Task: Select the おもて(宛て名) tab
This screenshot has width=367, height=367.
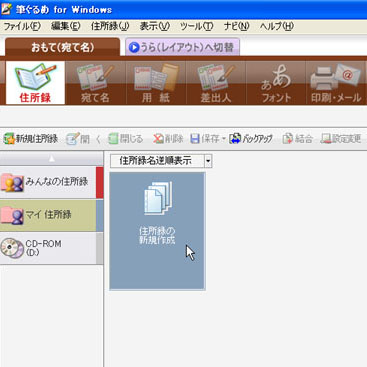Action: 62,47
